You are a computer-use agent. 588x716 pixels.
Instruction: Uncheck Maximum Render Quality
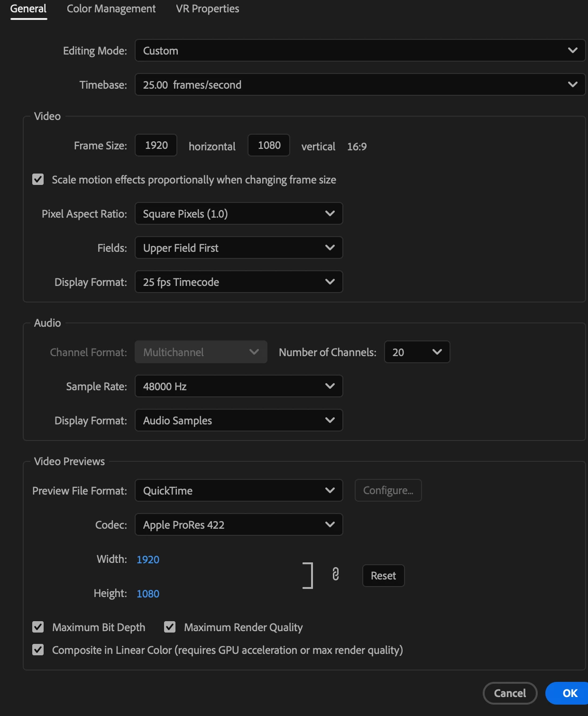(170, 627)
